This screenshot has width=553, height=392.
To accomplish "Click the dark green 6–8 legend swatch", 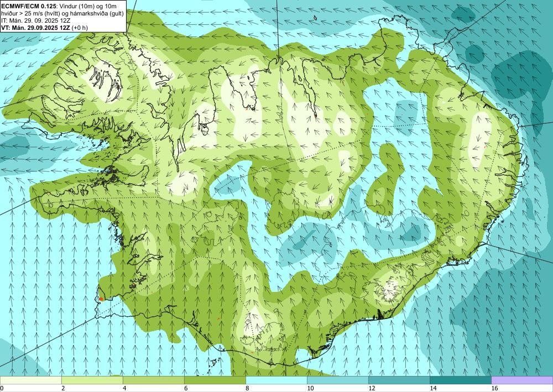I will tap(215, 380).
